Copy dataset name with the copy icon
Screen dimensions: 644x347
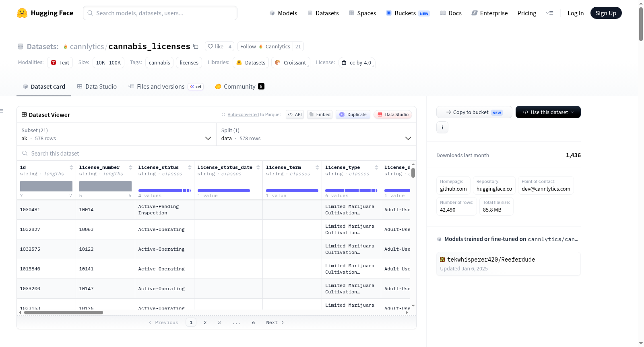[x=196, y=46]
